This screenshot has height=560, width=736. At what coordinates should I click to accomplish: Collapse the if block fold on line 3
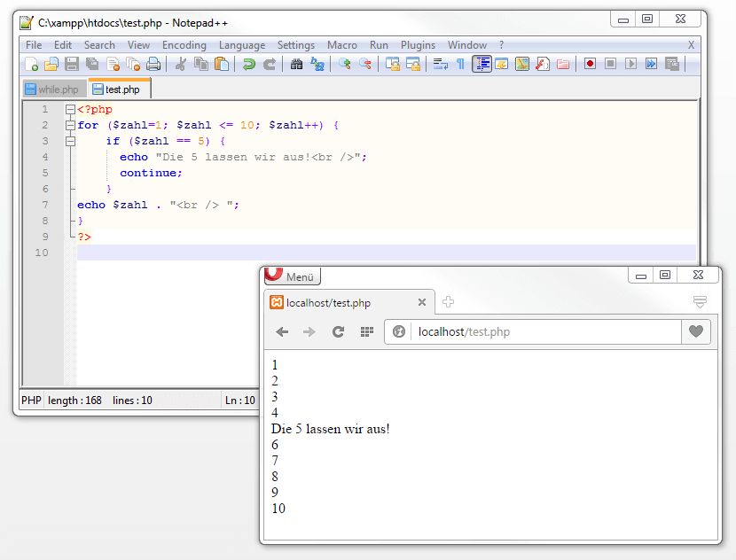(x=70, y=141)
